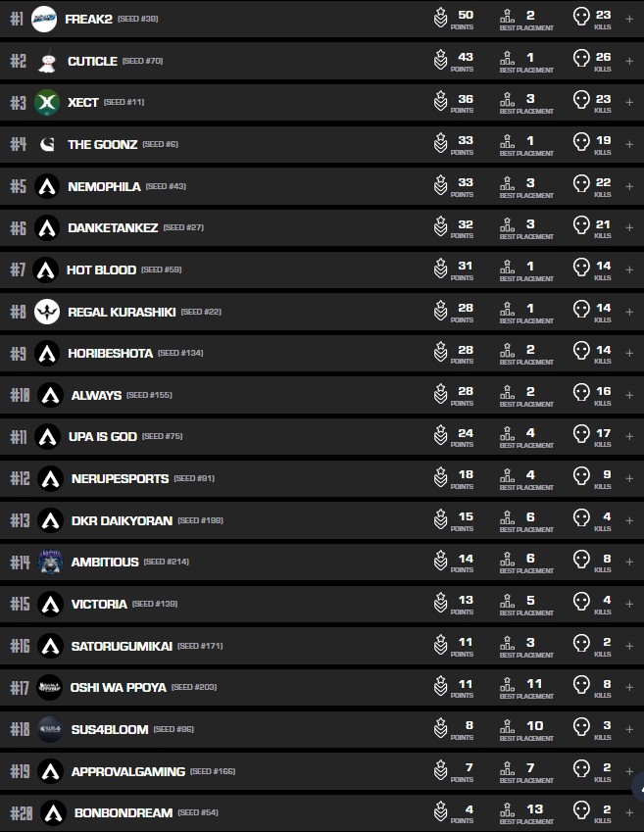
Task: Click best placement podium icon for HOT BLOOD
Action: tap(507, 269)
